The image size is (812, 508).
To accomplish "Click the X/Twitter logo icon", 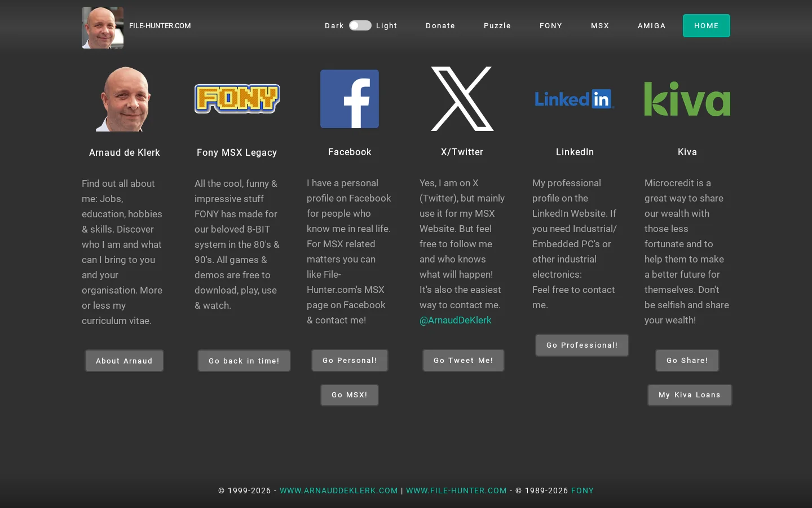I will pyautogui.click(x=462, y=99).
